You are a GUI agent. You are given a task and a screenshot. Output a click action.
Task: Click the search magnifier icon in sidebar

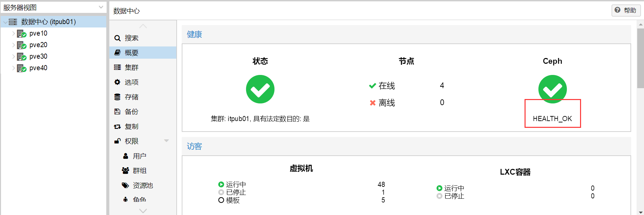point(117,38)
